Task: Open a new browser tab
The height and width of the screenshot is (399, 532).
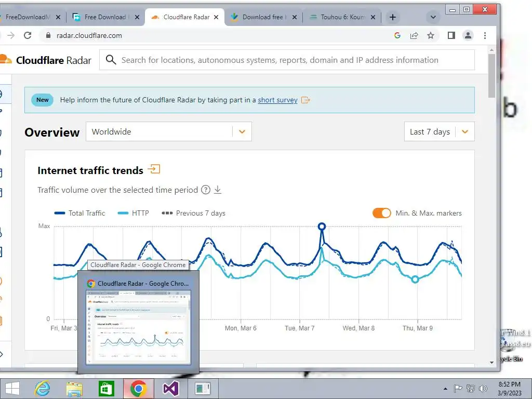Action: tap(393, 17)
